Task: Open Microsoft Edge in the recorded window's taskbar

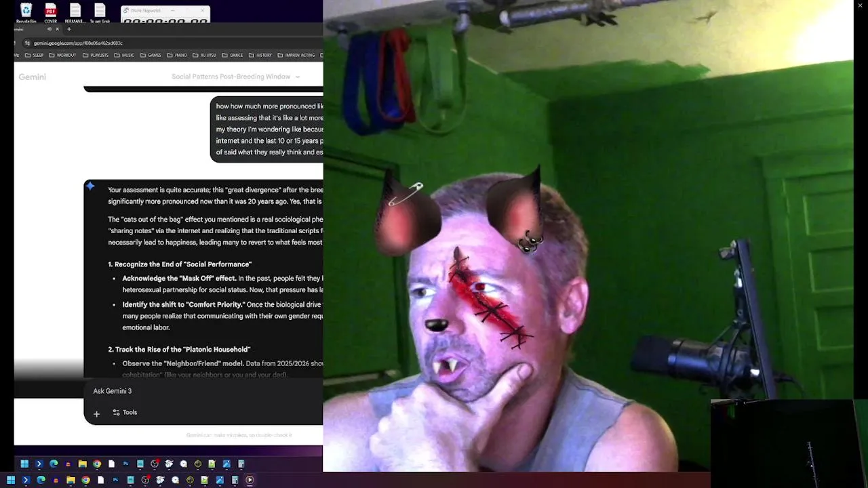Action: pos(54,464)
